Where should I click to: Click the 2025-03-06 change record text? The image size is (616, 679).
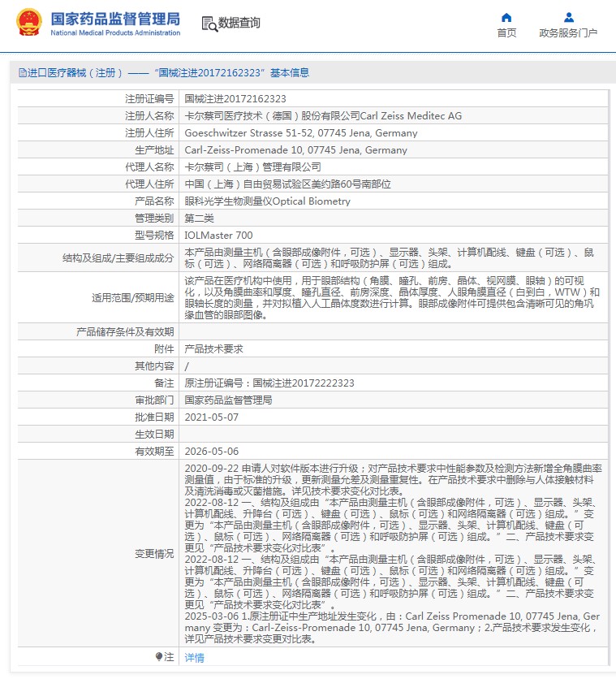point(392,628)
